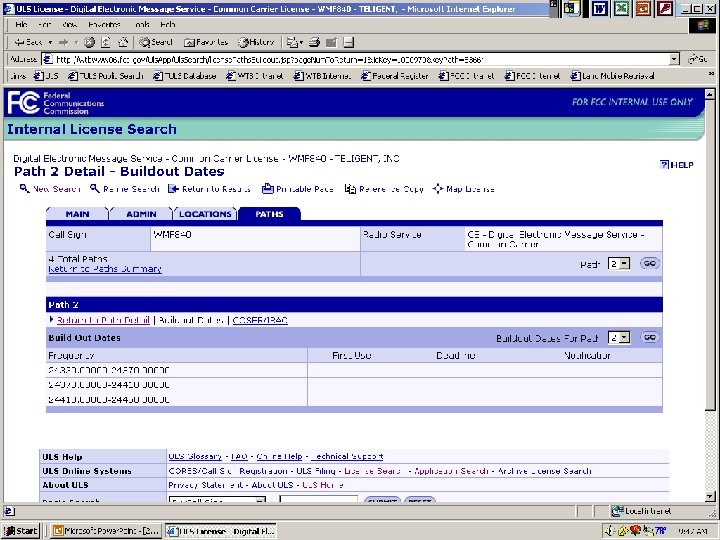Viewport: 720px width, 540px height.
Task: Launch Access from the Office shortcut bar
Action: (665, 8)
